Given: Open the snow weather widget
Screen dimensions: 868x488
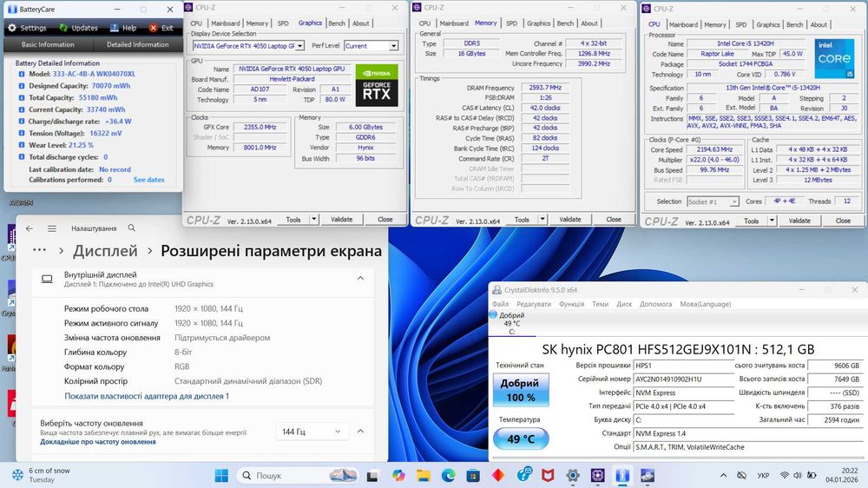Looking at the screenshot, I should tap(42, 475).
